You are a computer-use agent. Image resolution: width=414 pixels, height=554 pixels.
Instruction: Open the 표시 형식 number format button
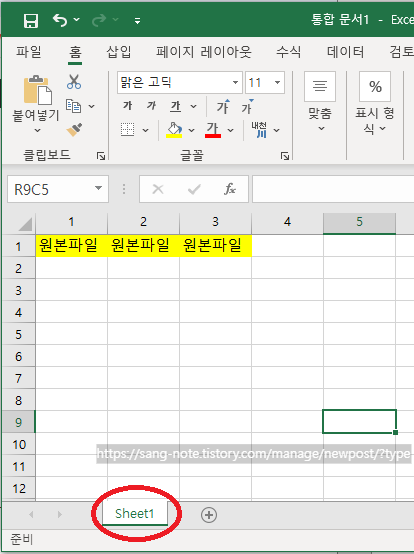point(375,103)
